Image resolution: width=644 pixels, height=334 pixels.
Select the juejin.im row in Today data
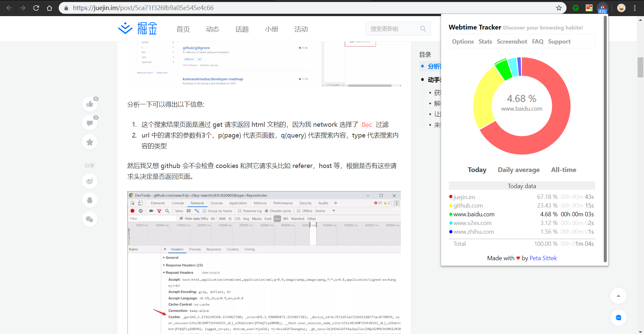522,197
